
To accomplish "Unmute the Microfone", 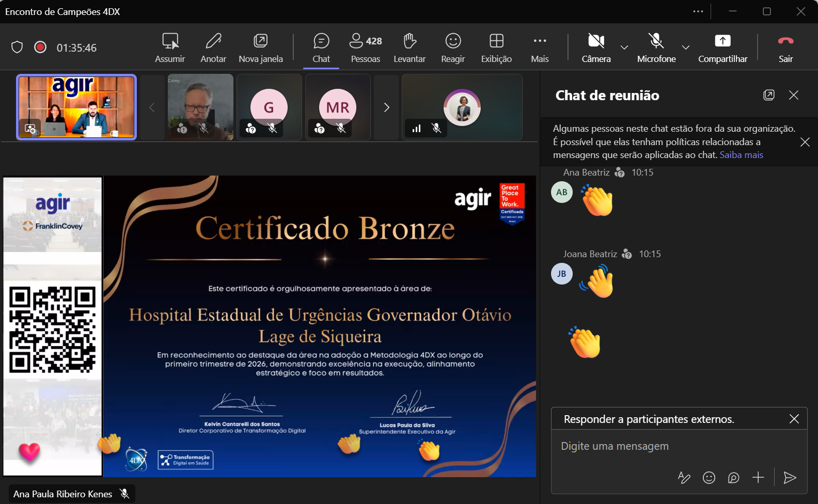I will tap(656, 48).
